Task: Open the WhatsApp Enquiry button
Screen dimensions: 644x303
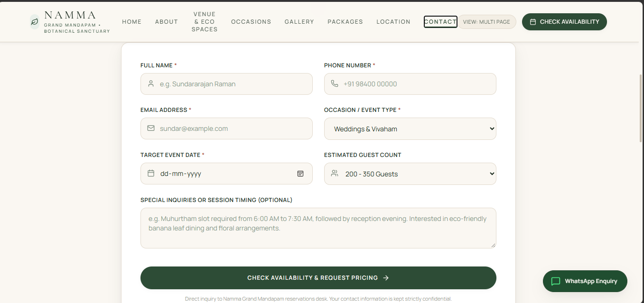Action: pos(585,281)
